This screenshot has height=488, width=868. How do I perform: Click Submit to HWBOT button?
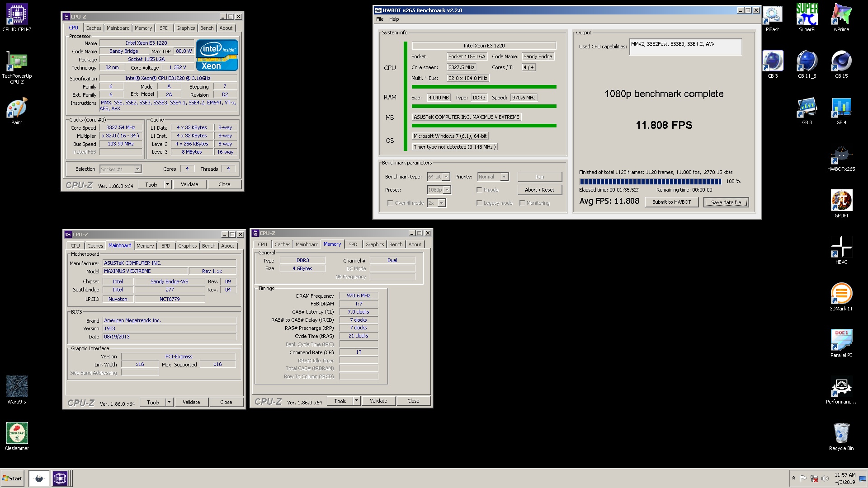671,202
